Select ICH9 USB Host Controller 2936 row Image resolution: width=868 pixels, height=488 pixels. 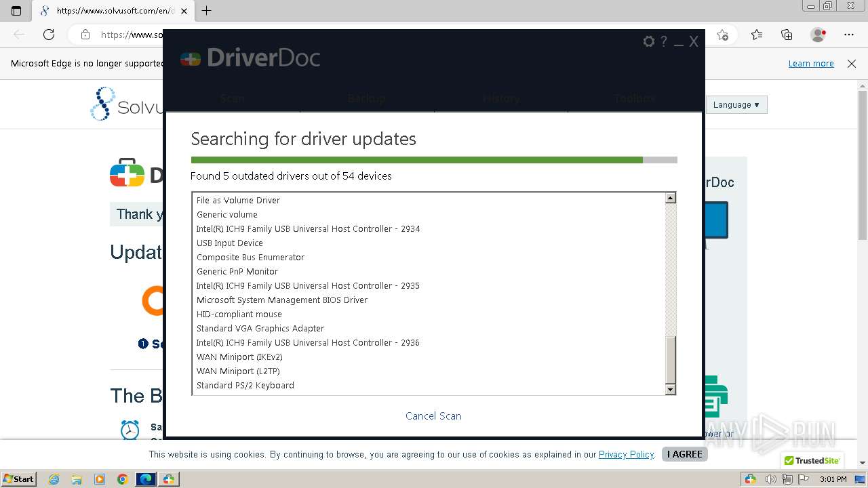tap(428, 343)
